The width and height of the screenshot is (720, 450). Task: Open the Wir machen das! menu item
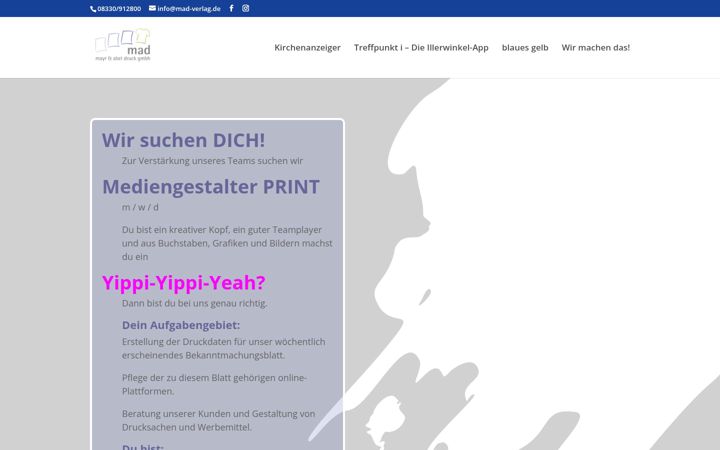click(x=596, y=47)
